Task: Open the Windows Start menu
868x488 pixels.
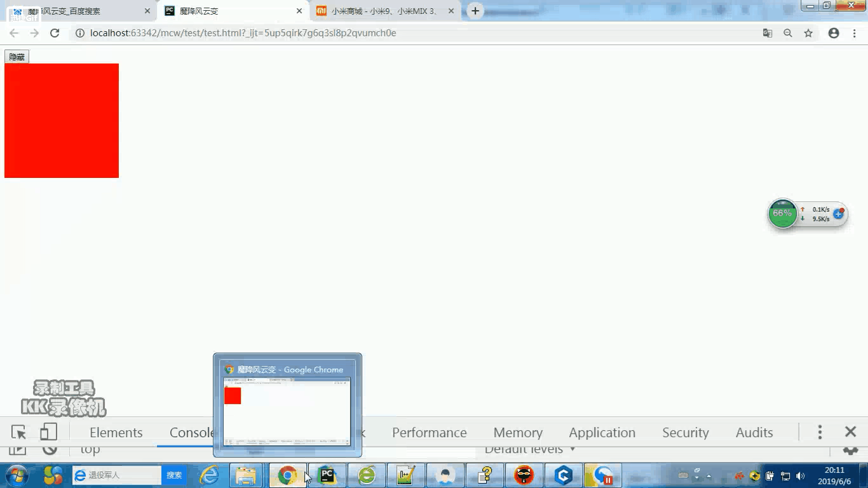Action: (x=17, y=475)
